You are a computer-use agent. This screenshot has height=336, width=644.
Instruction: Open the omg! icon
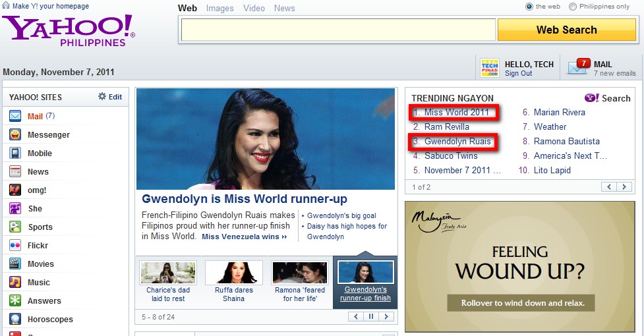tap(15, 190)
